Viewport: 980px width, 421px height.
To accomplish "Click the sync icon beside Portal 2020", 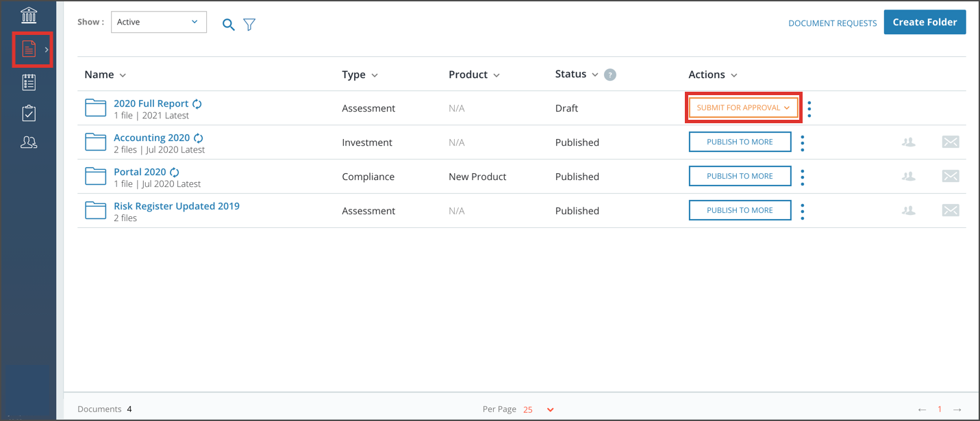I will (175, 173).
